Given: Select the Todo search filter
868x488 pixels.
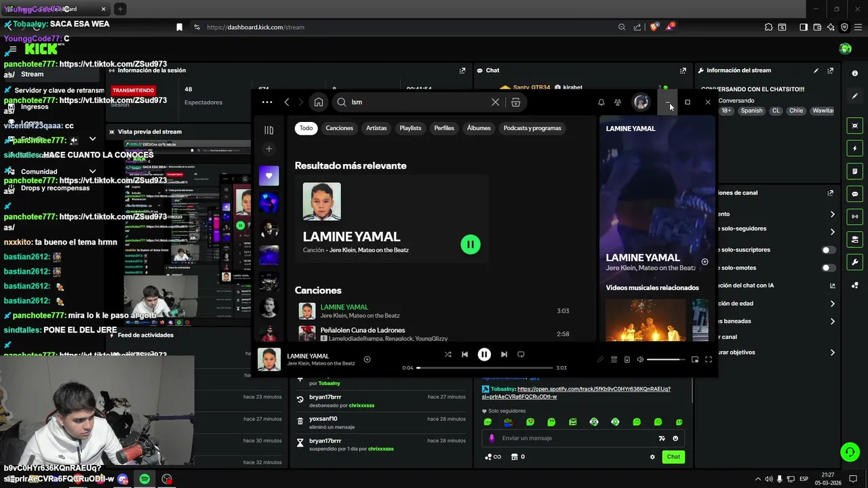Looking at the screenshot, I should click(x=307, y=128).
